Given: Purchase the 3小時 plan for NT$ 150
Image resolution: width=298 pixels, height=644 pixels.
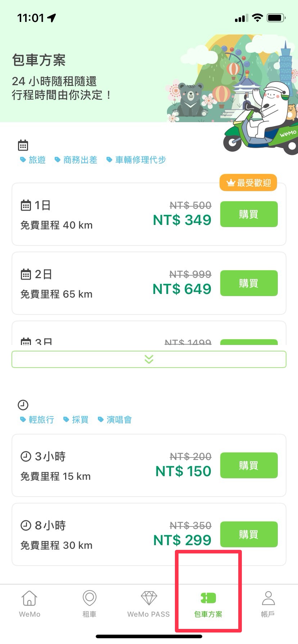Looking at the screenshot, I should pyautogui.click(x=249, y=465).
